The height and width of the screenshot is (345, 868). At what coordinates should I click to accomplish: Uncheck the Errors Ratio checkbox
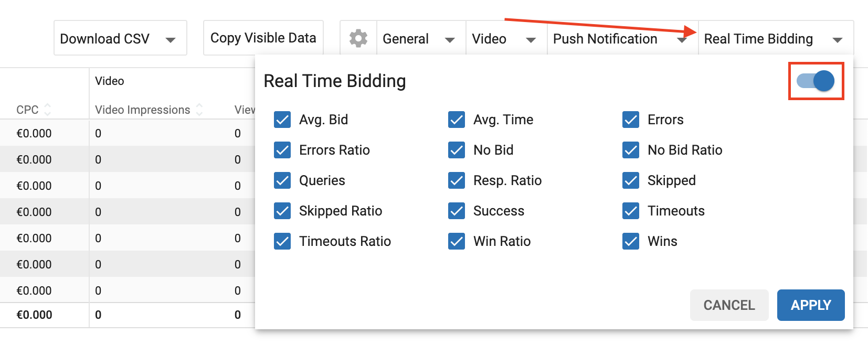[282, 150]
